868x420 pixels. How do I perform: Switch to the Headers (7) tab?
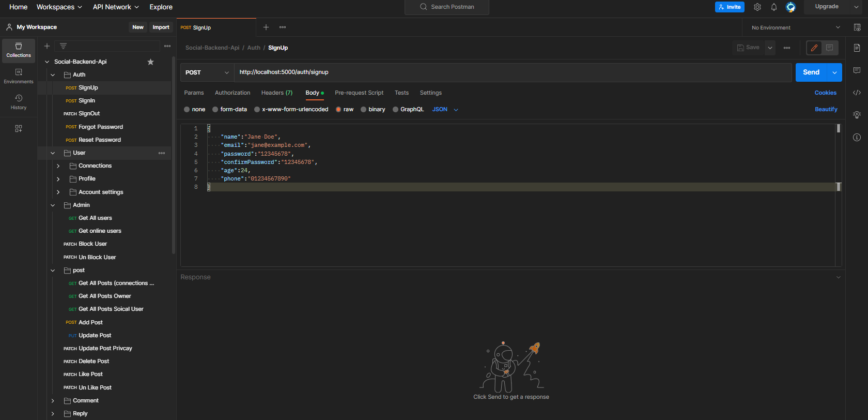(x=277, y=93)
